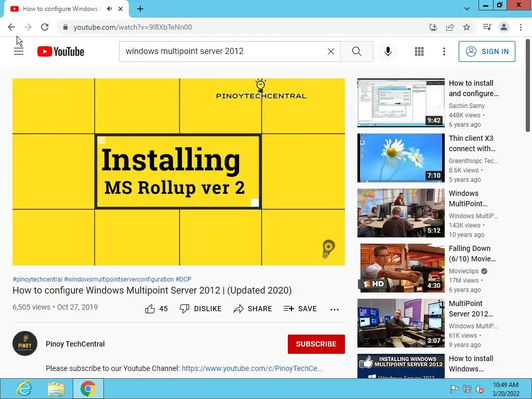Click the '6,505 views' text
Viewport: 532px width, 399px height.
31,307
